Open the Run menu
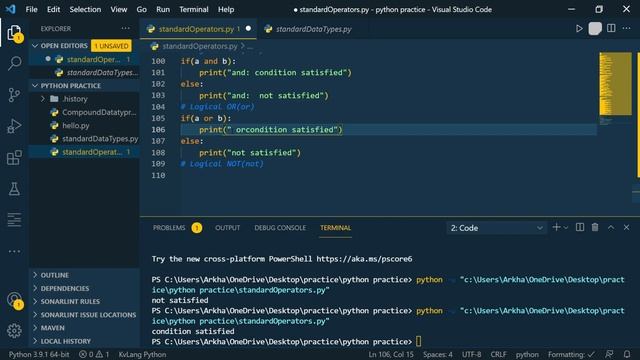The image size is (640, 360). point(163,9)
